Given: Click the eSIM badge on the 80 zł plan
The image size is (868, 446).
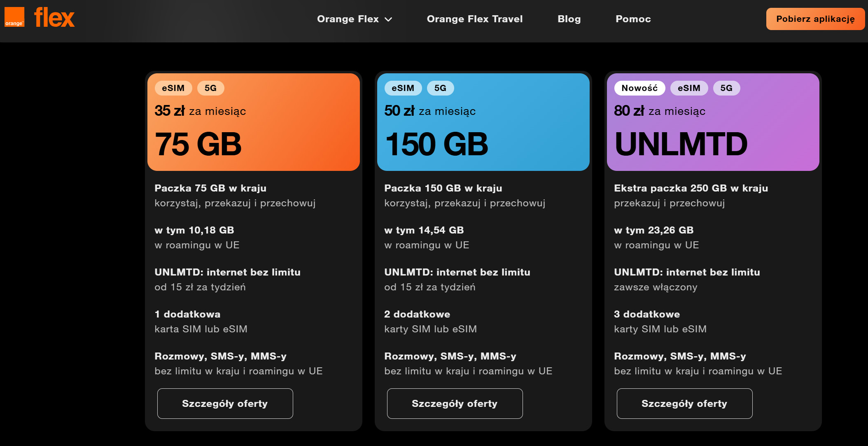Looking at the screenshot, I should pyautogui.click(x=689, y=88).
